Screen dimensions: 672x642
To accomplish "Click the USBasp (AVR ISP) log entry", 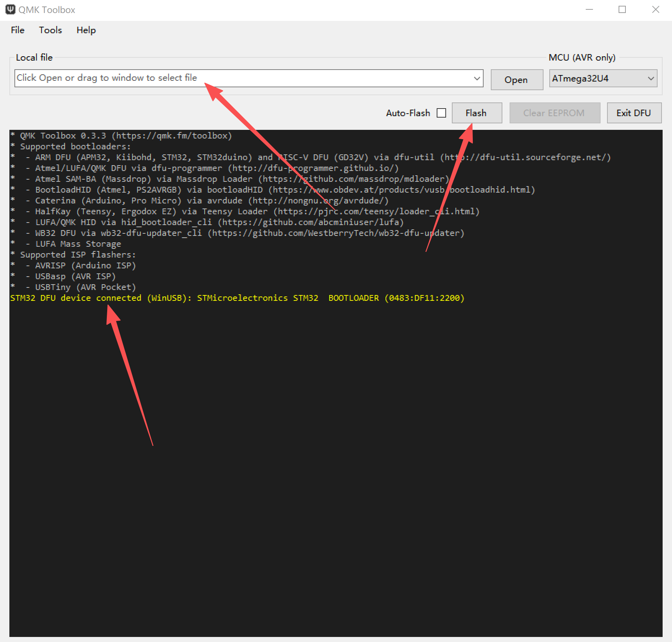I will coord(75,277).
